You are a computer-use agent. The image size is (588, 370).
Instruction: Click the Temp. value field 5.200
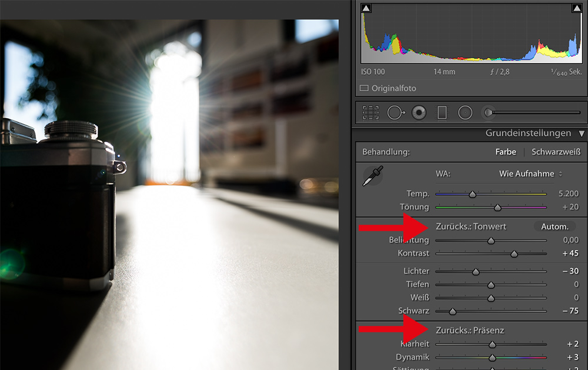[x=567, y=194]
